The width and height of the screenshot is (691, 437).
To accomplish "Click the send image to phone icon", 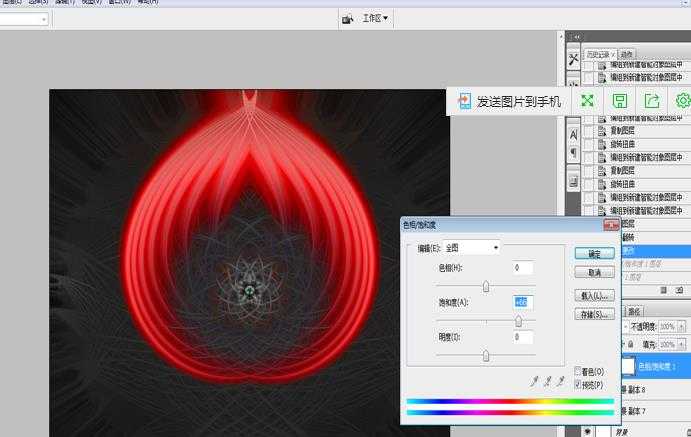I will click(464, 101).
